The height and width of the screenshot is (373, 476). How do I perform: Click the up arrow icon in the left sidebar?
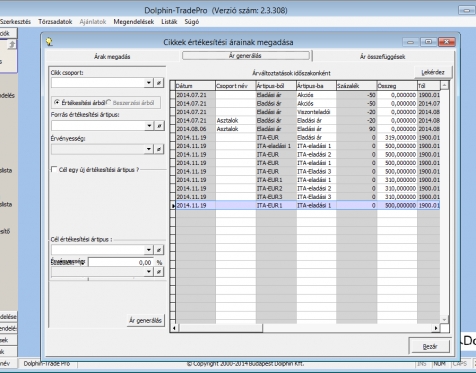point(12,45)
